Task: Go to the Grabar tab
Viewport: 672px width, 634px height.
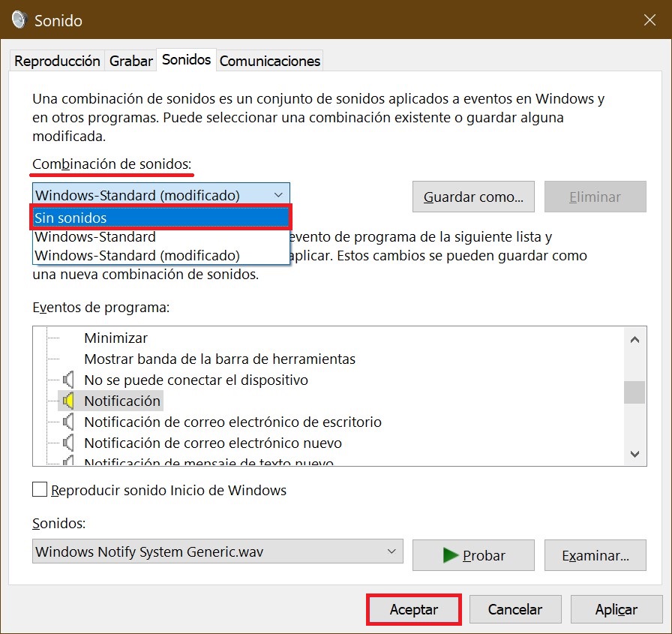Action: (131, 62)
